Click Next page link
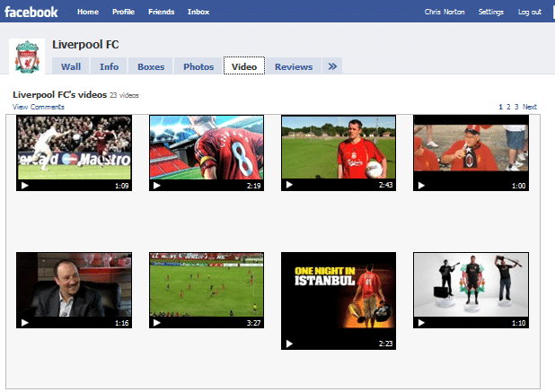555x392 pixels. point(530,107)
